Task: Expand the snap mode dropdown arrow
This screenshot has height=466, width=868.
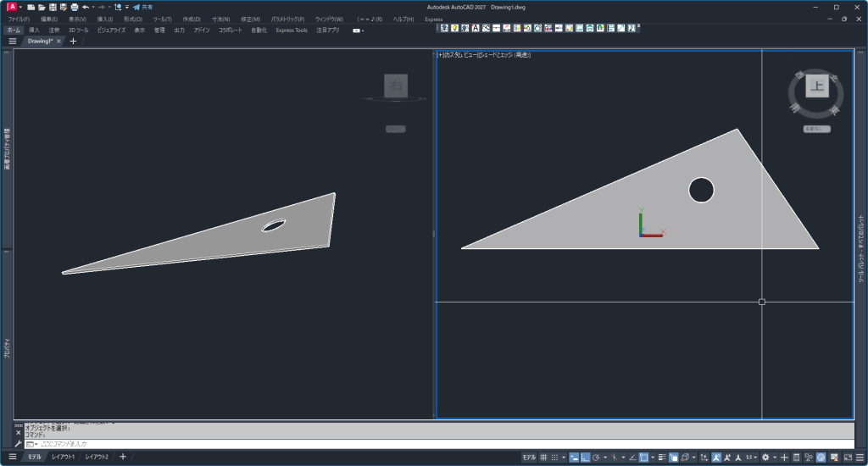Action: tap(565, 458)
